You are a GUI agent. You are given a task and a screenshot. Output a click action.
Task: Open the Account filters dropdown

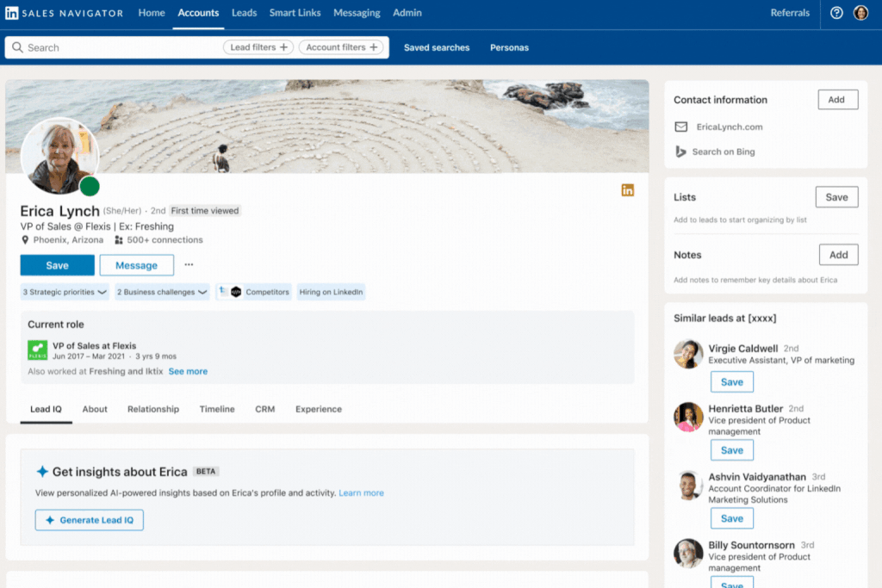click(x=341, y=47)
